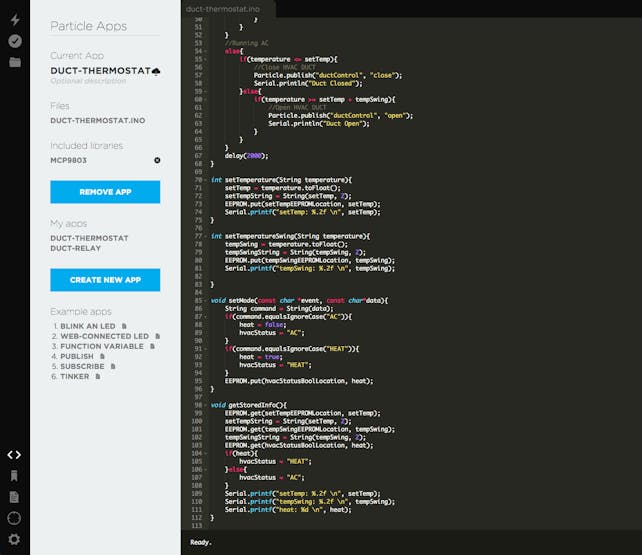This screenshot has width=642, height=555.
Task: Open the PUBLISH example app
Action: (77, 356)
